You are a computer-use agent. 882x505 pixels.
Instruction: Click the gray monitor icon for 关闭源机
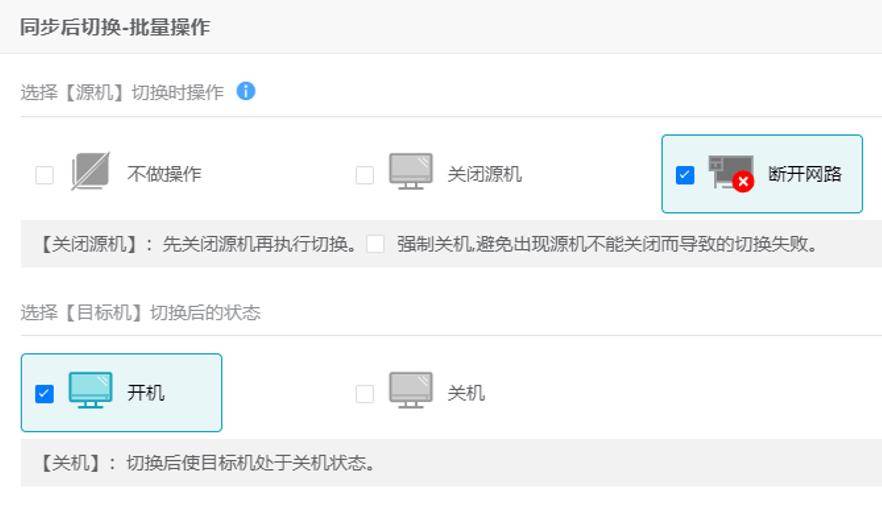pos(411,171)
